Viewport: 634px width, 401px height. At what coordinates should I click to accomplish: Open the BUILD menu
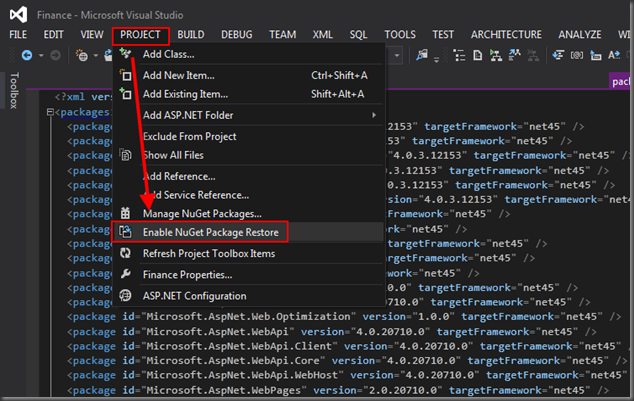pos(191,35)
